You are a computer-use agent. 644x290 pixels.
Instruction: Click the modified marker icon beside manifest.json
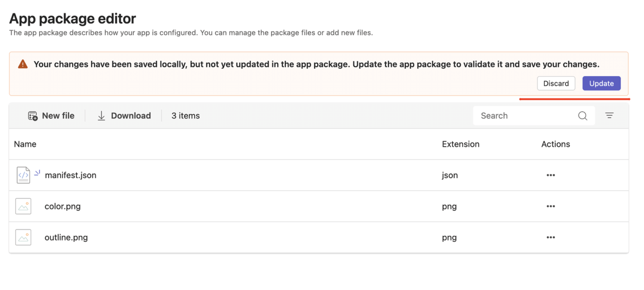click(x=37, y=173)
